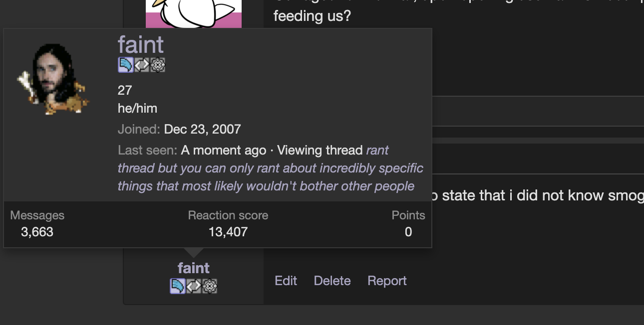Delete this post
The height and width of the screenshot is (325, 644).
click(332, 281)
